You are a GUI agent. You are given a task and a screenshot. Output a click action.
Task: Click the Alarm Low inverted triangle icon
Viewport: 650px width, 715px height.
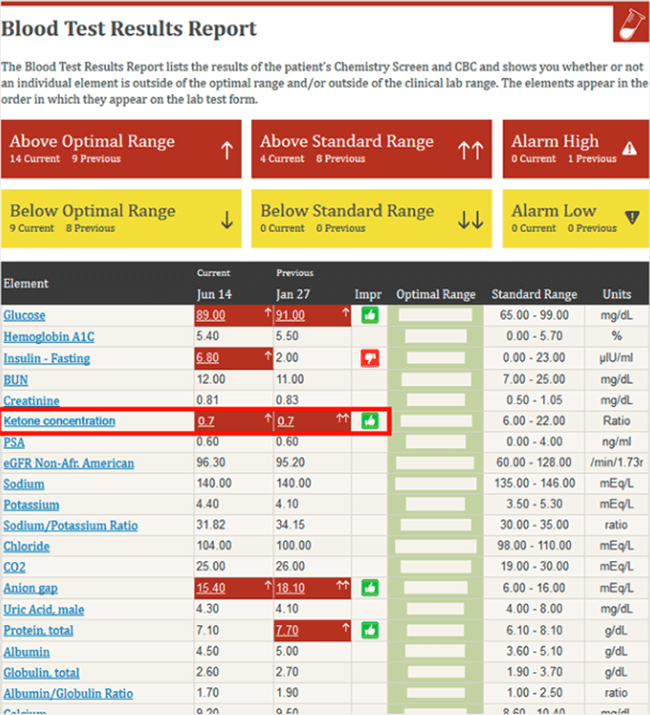tap(632, 217)
